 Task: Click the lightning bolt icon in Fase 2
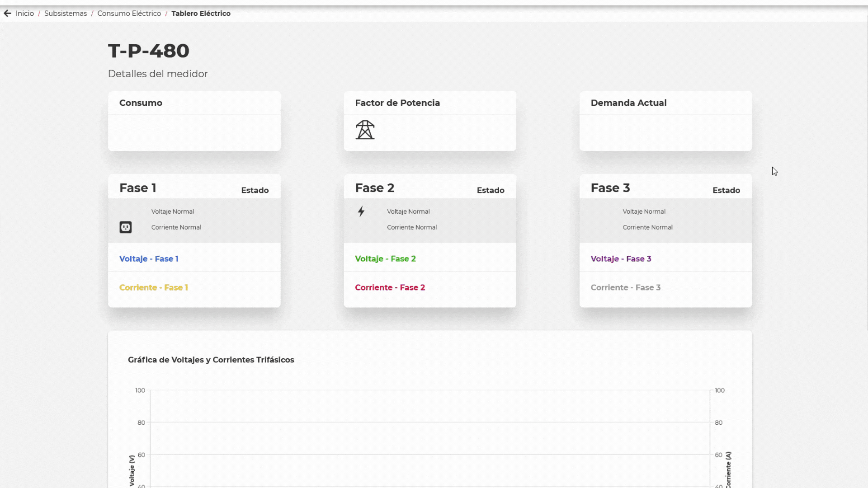coord(361,211)
